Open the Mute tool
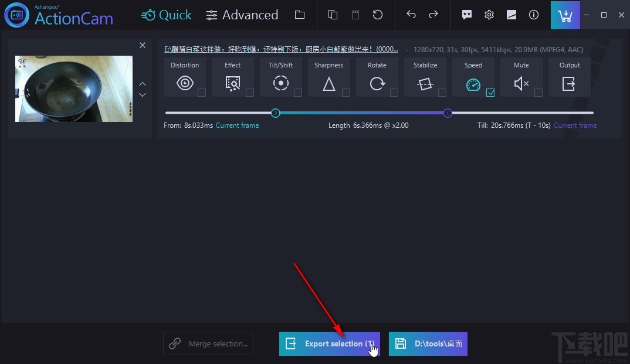630x364 pixels. (x=521, y=77)
